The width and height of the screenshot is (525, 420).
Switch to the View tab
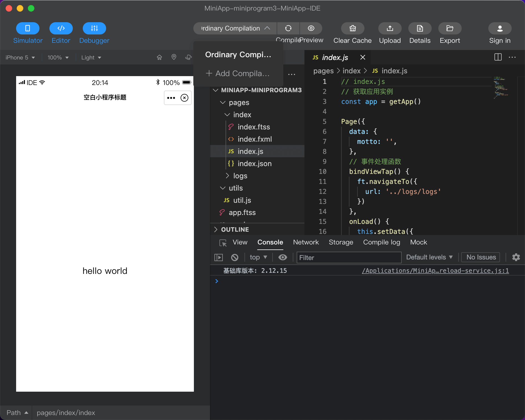coord(240,242)
